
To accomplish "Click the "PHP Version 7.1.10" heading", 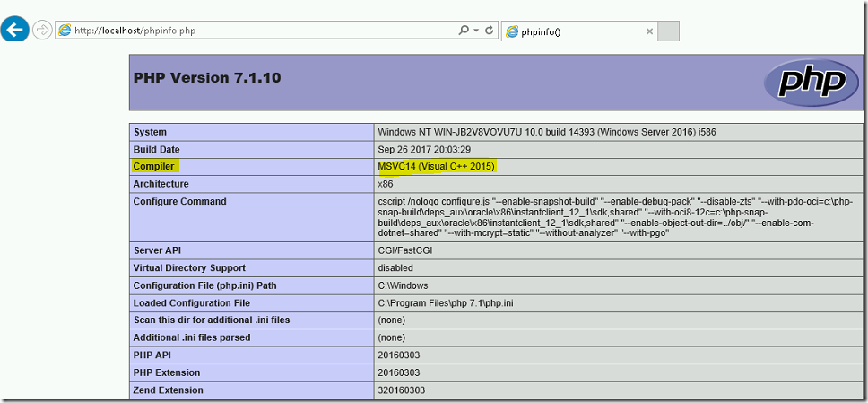I will pyautogui.click(x=207, y=77).
